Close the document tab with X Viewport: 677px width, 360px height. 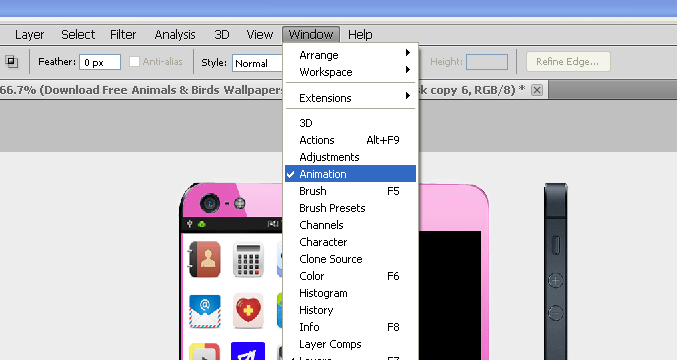[x=537, y=90]
